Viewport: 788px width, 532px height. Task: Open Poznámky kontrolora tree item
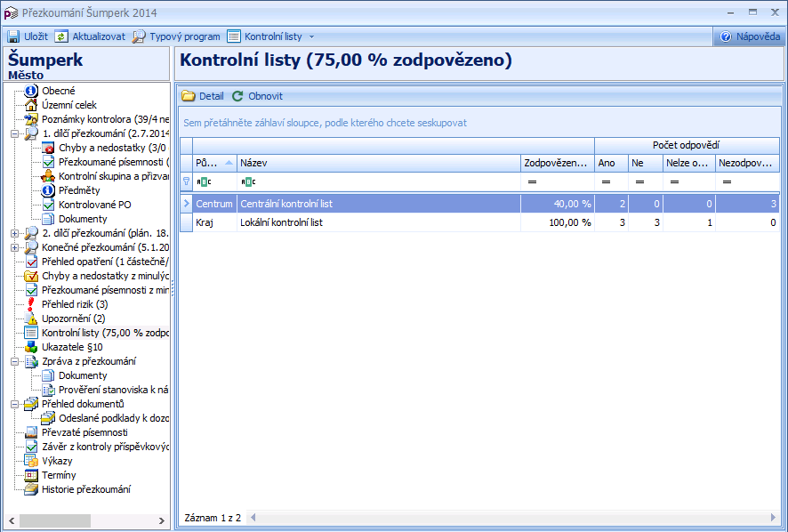click(105, 119)
